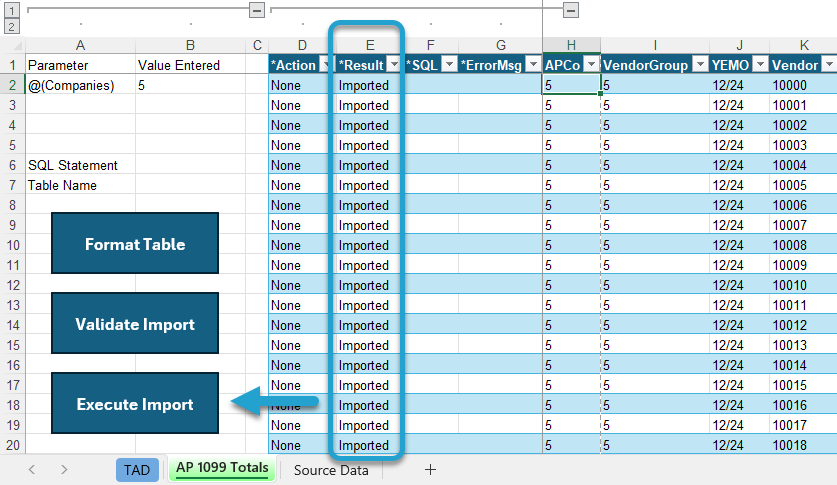The height and width of the screenshot is (485, 837).
Task: Go to previous sheet tabs arrow
Action: tap(32, 470)
